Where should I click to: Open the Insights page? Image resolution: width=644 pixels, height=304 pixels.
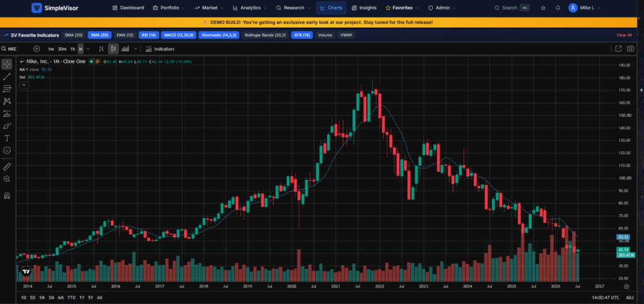point(364,8)
